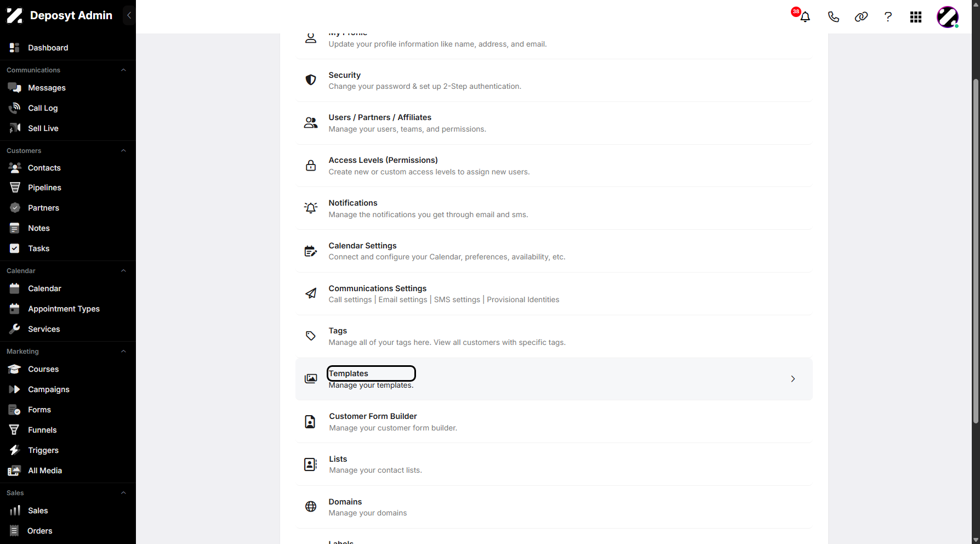This screenshot has width=980, height=544.
Task: Open the notifications bell icon
Action: pos(805,17)
